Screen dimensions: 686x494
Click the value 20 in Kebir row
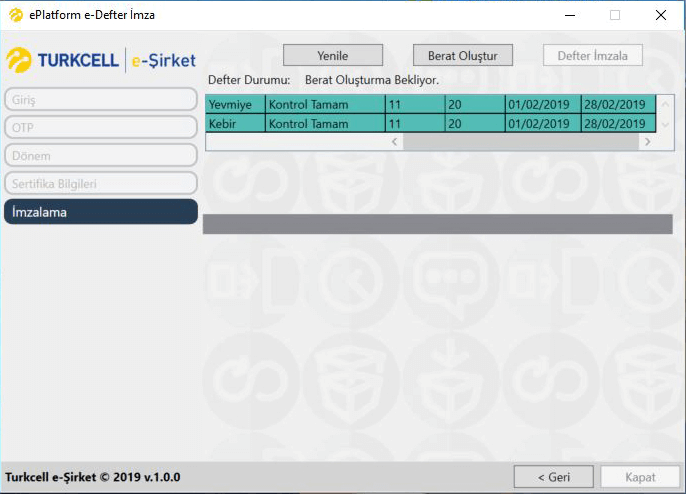click(475, 123)
